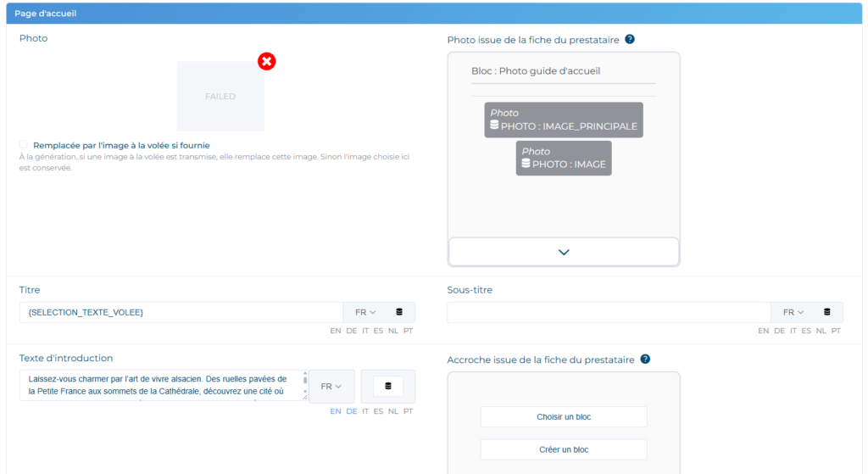Open database variable picker for Titre field
Screen dimensions: 868x474
[x=399, y=312]
